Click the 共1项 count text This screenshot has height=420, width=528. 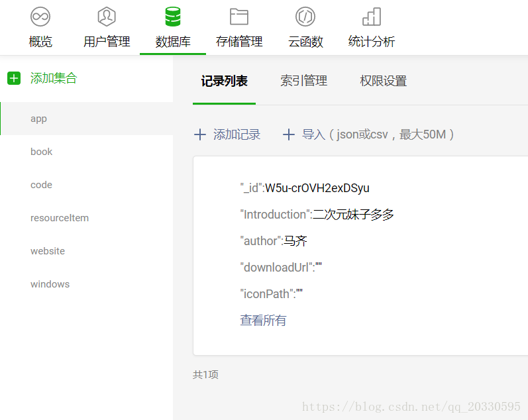click(x=205, y=374)
